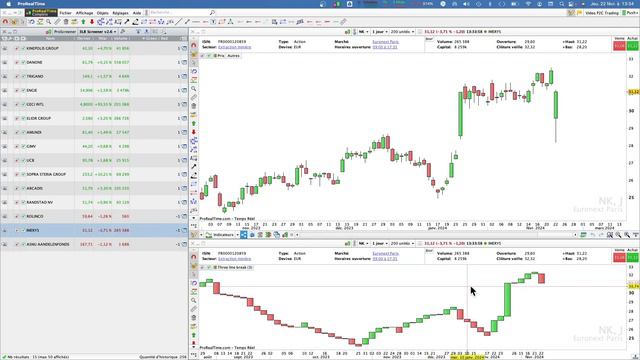Click green Achat button on upper chart

[x=632, y=46]
